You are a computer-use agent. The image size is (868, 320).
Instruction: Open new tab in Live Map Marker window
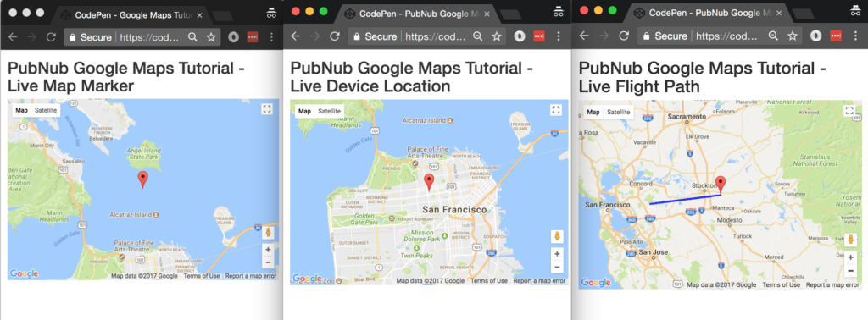coord(223,15)
